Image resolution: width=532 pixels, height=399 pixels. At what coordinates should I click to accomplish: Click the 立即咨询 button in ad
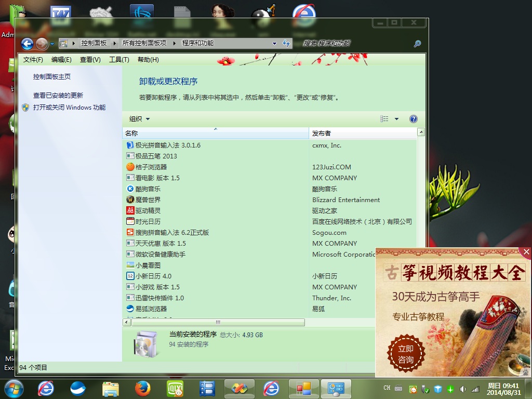tap(406, 354)
